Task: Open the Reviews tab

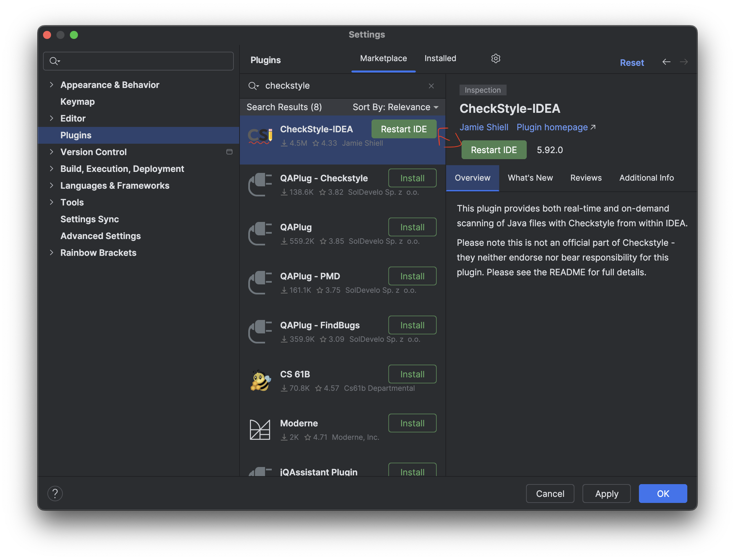Action: 586,178
